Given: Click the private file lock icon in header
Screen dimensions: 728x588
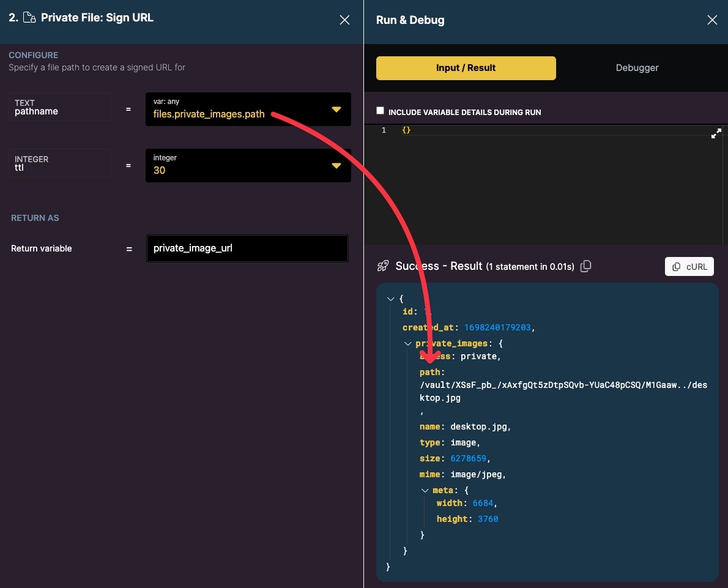Looking at the screenshot, I should 29,18.
